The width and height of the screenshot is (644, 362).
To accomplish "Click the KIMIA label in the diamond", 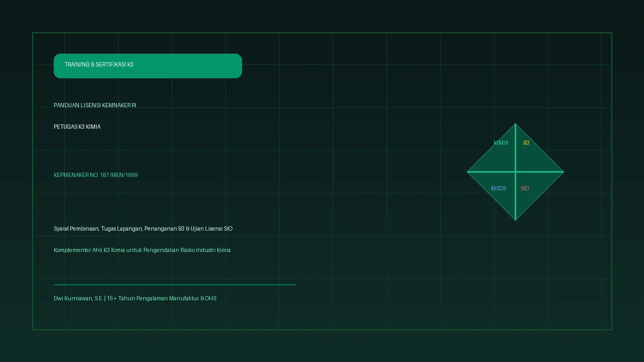I will [x=501, y=143].
